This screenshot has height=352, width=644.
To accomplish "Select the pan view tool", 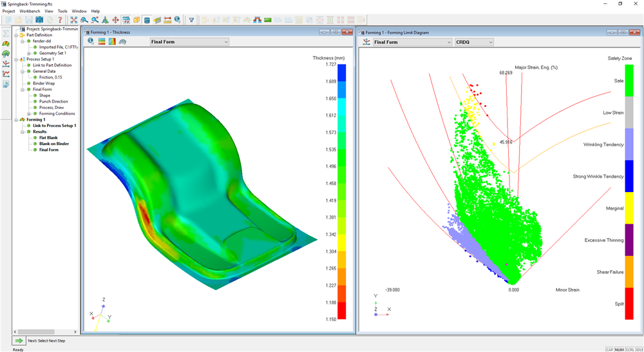I will (115, 20).
